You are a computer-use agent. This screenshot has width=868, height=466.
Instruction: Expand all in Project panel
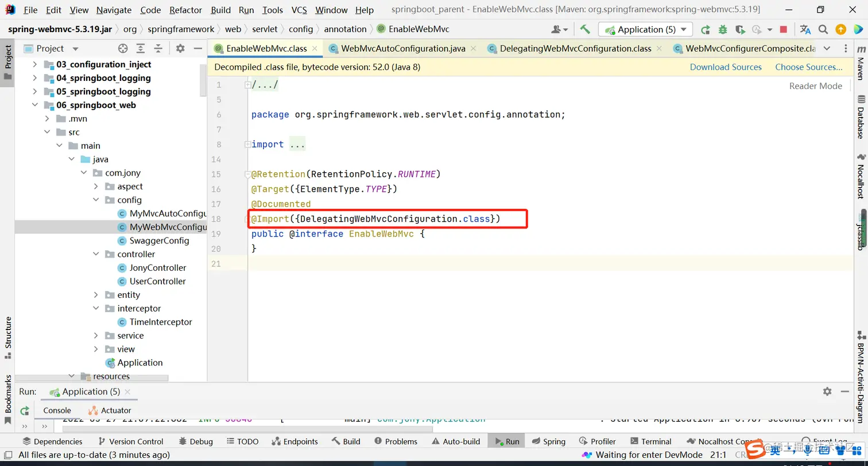(x=141, y=49)
